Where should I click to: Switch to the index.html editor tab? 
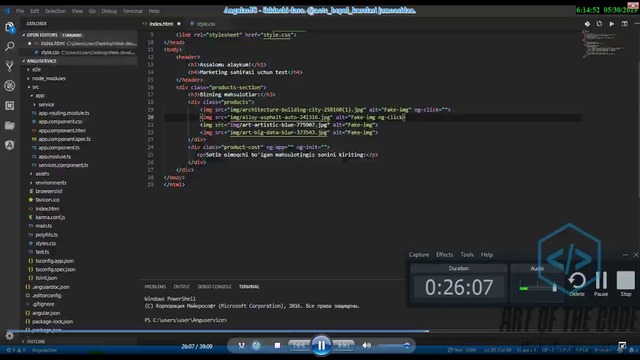[x=162, y=24]
